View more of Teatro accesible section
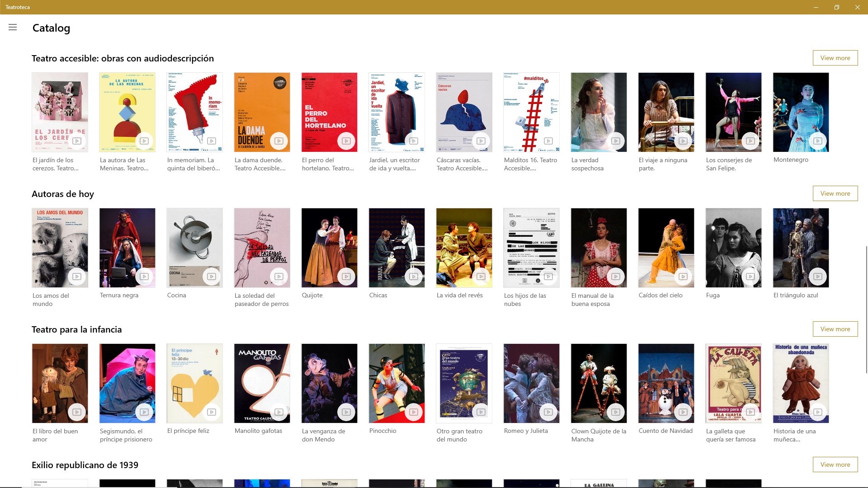This screenshot has height=488, width=868. click(x=835, y=58)
